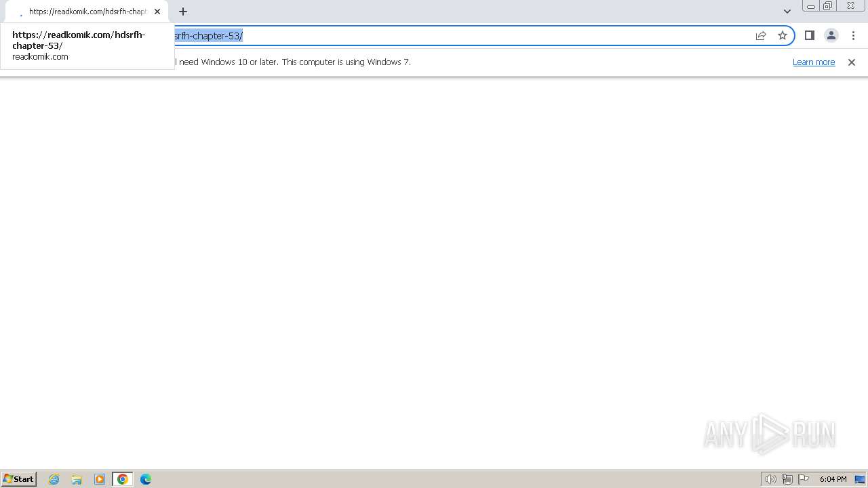868x488 pixels.
Task: Click the 6:04 PM clock
Action: pos(833,479)
